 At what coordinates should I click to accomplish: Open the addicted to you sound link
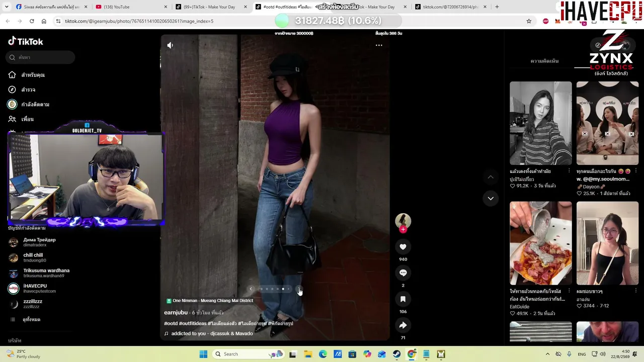(x=208, y=333)
